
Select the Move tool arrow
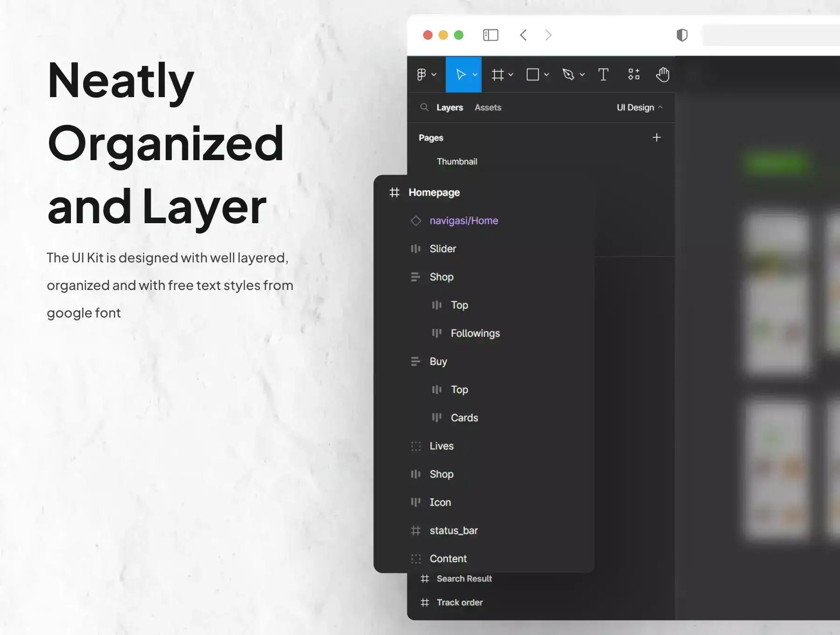[460, 75]
